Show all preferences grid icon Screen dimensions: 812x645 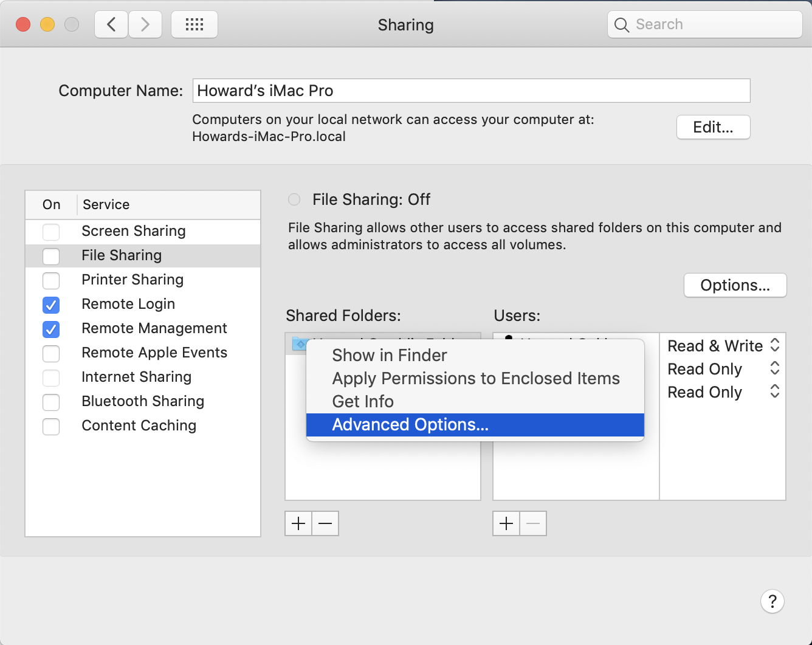click(194, 24)
